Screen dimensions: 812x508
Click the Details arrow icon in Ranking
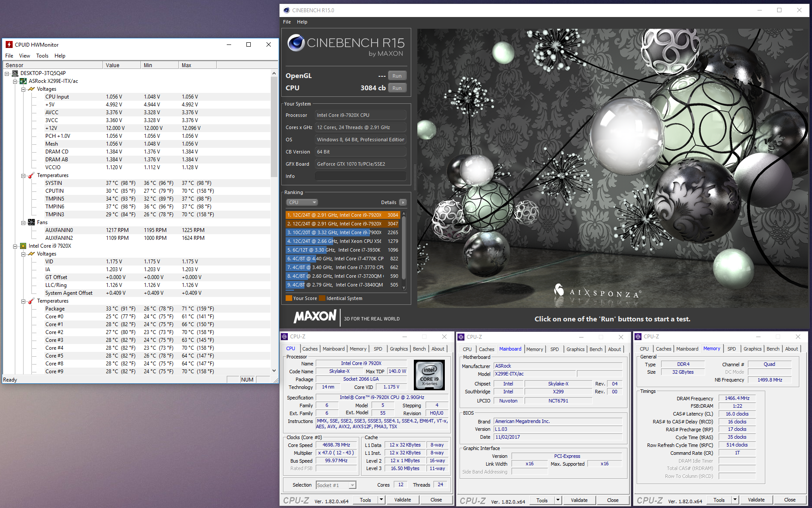[403, 202]
